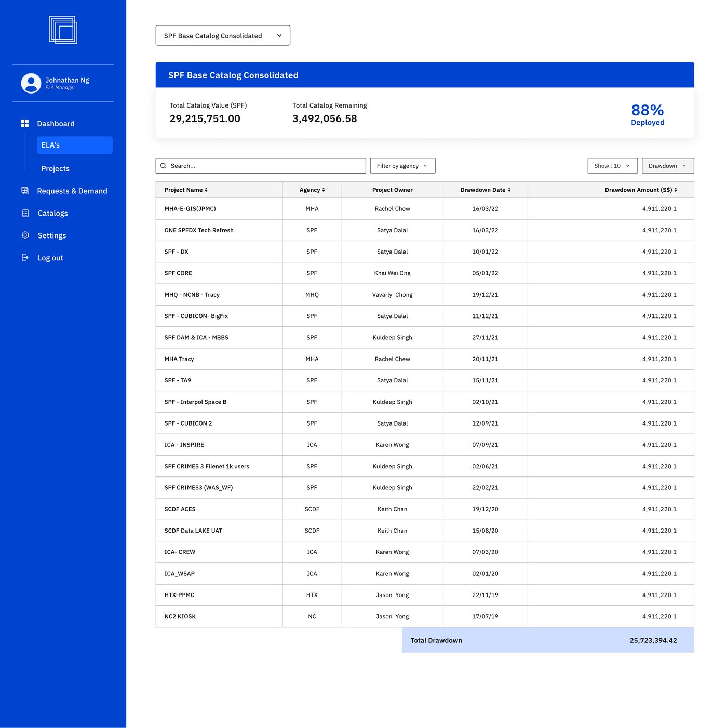Sort by Agency arrows

pos(324,190)
